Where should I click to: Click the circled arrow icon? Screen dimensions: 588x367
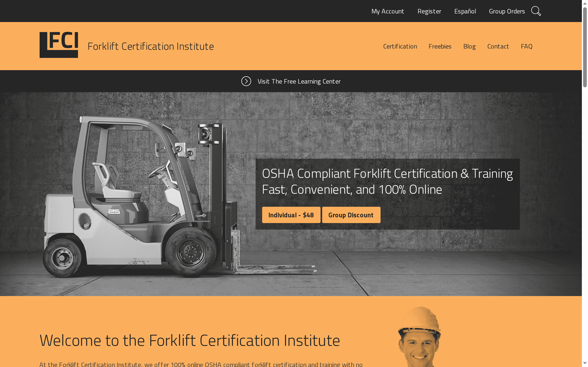(246, 81)
